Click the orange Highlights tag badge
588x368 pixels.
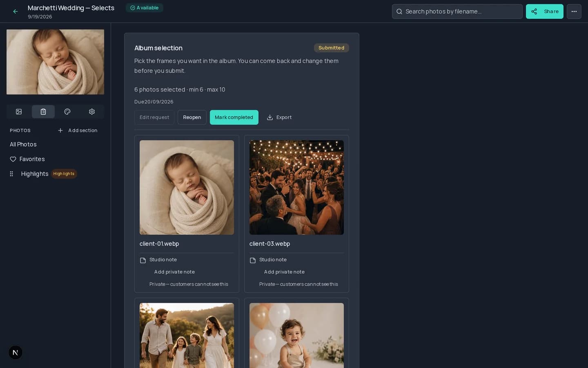coord(64,174)
